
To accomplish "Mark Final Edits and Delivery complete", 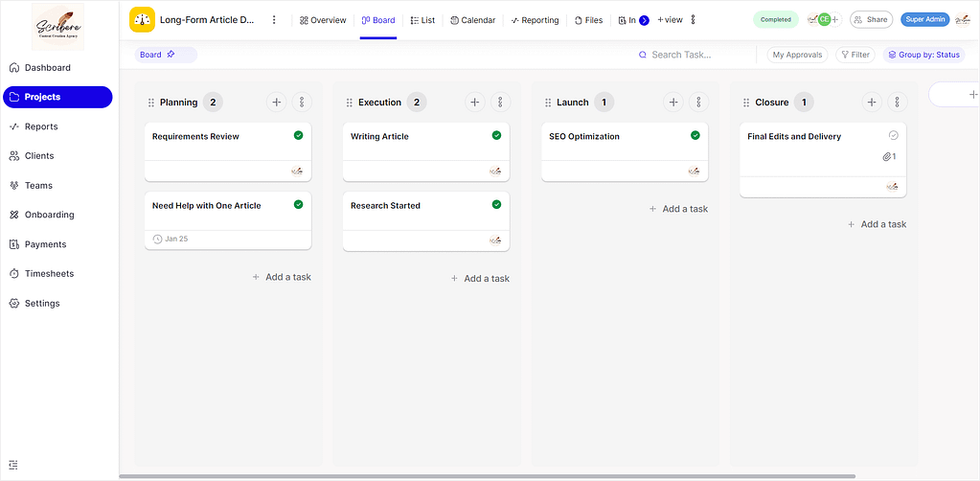I will [893, 135].
